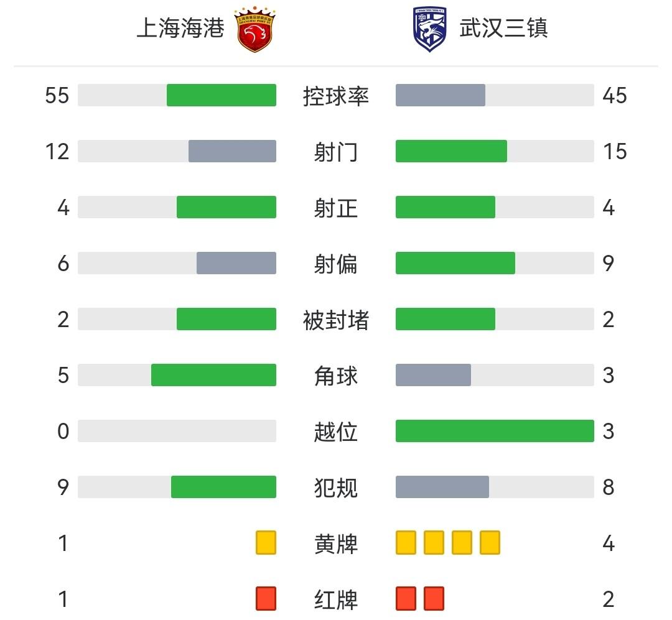Viewport: 672px width, 620px height.
Task: Click the 射门 stat label
Action: 336,152
